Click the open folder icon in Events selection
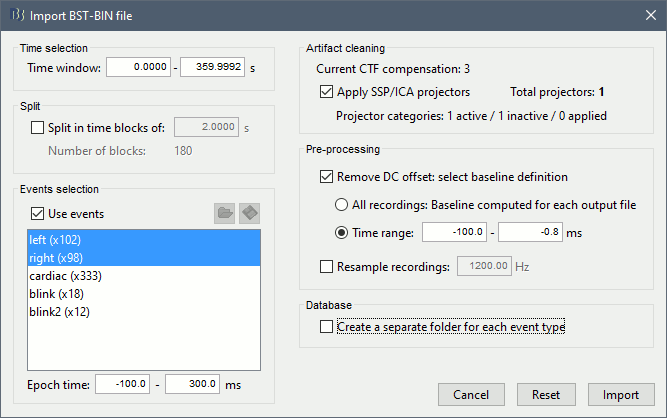The width and height of the screenshot is (667, 418). pos(225,213)
